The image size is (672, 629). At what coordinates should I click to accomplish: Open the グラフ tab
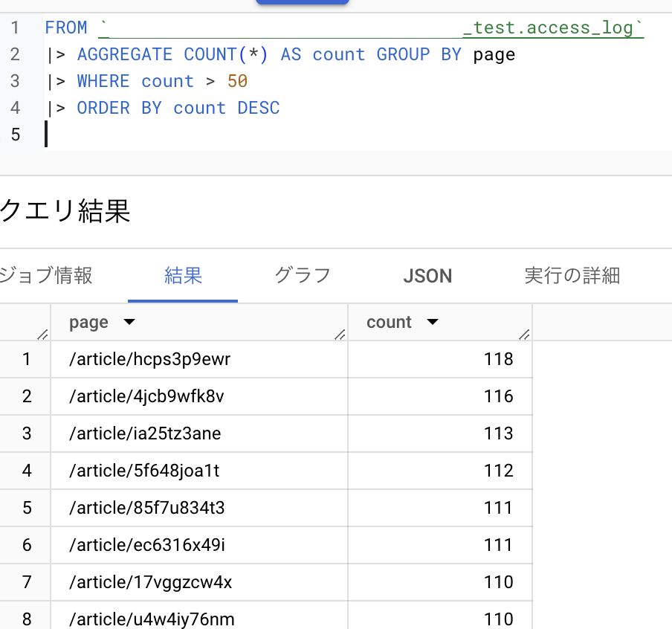tap(303, 276)
